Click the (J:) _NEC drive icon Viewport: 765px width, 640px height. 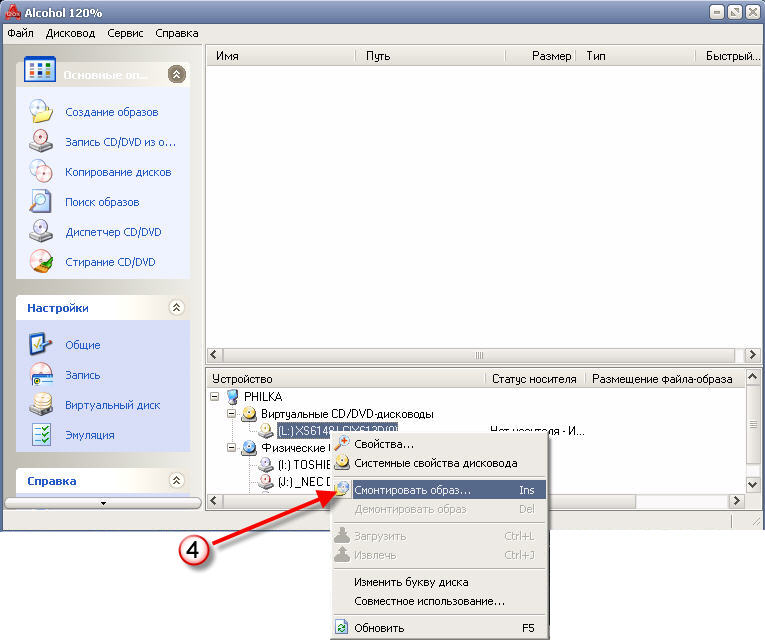[266, 481]
